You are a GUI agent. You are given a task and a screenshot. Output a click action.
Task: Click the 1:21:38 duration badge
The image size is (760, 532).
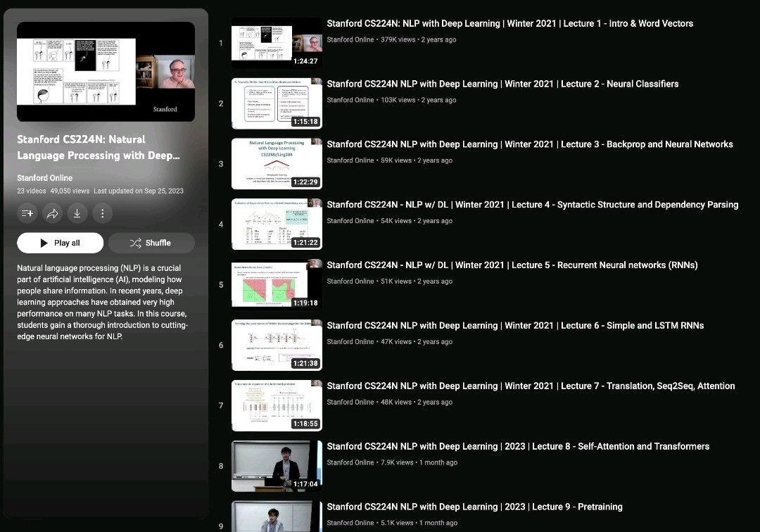click(305, 363)
